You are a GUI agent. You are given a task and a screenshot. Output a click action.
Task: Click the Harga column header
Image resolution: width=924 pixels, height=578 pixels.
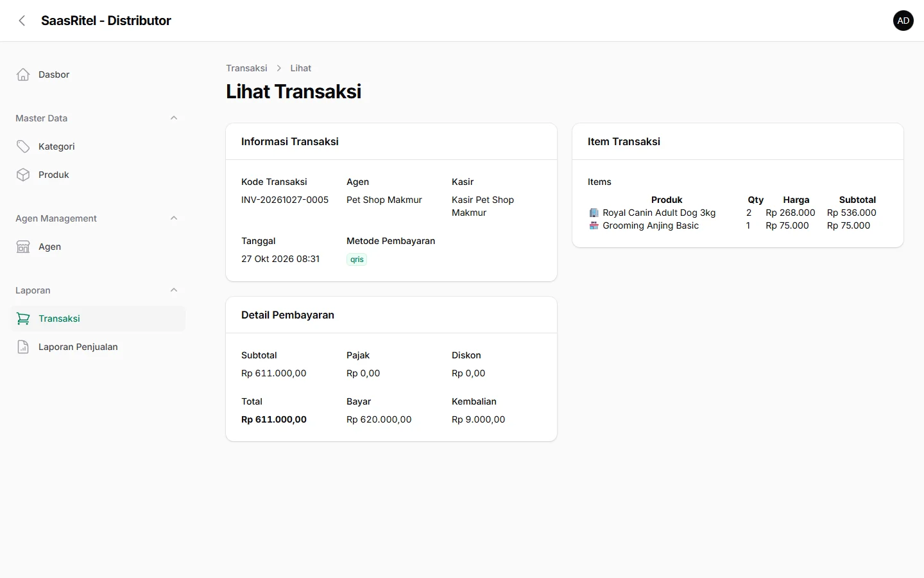(796, 200)
